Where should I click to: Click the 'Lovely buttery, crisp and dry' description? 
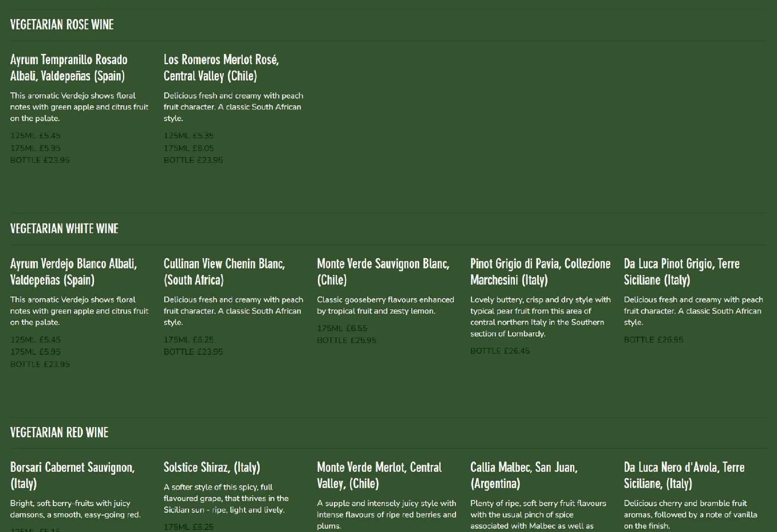541,317
